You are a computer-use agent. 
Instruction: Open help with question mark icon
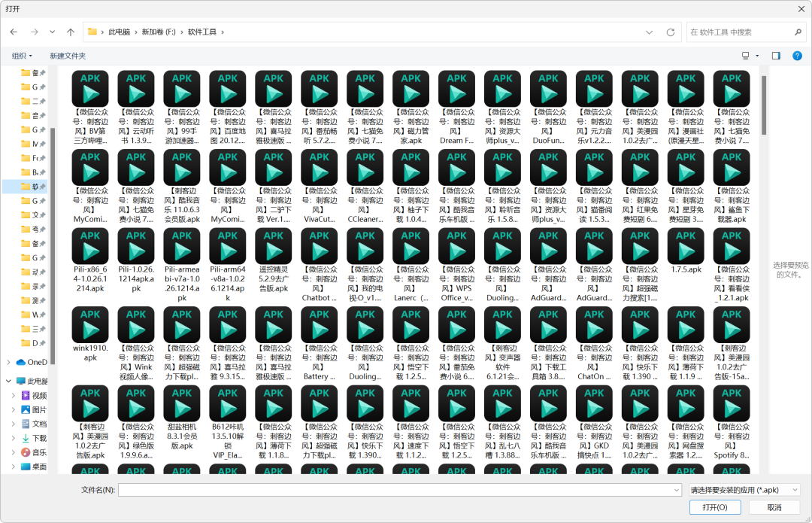(798, 56)
